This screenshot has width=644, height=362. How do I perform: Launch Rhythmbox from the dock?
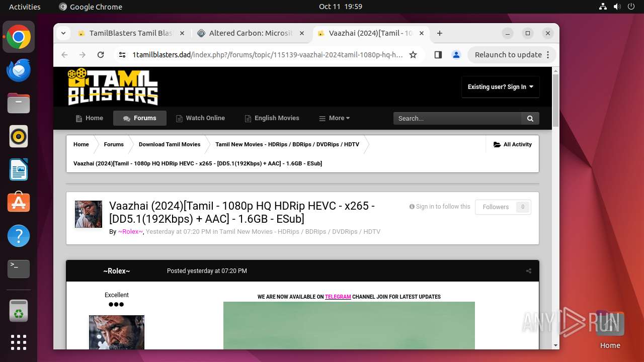click(x=19, y=136)
